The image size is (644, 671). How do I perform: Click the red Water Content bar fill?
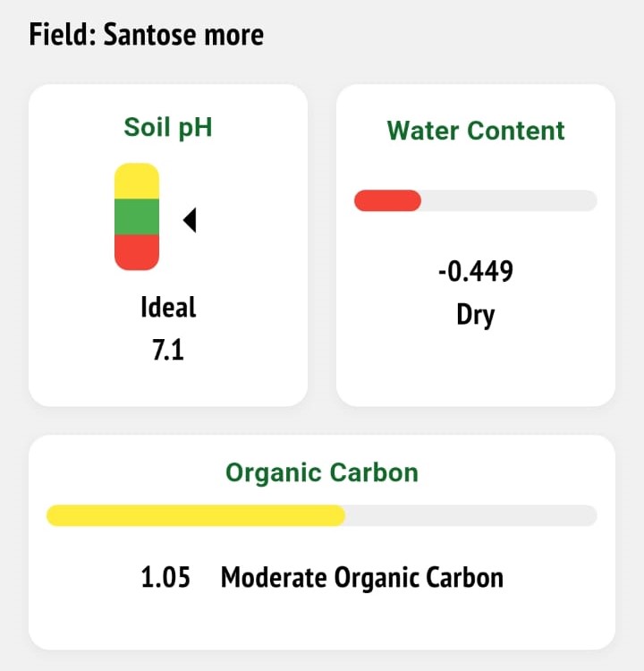387,200
